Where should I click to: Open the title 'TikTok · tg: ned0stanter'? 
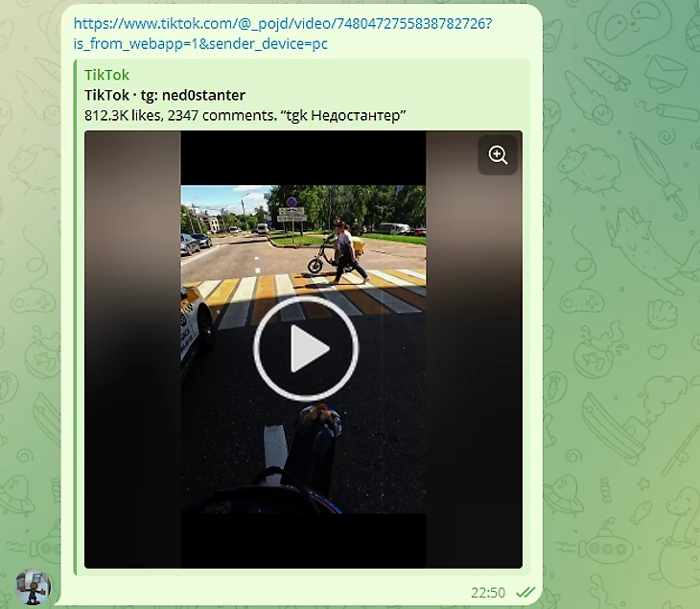pyautogui.click(x=165, y=95)
